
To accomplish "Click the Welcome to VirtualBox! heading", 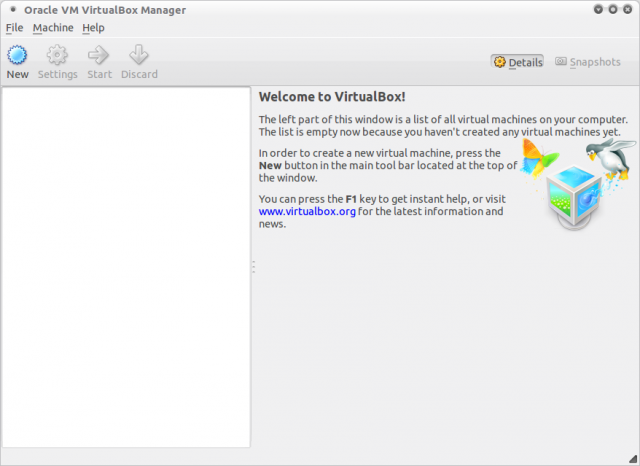I will 331,97.
